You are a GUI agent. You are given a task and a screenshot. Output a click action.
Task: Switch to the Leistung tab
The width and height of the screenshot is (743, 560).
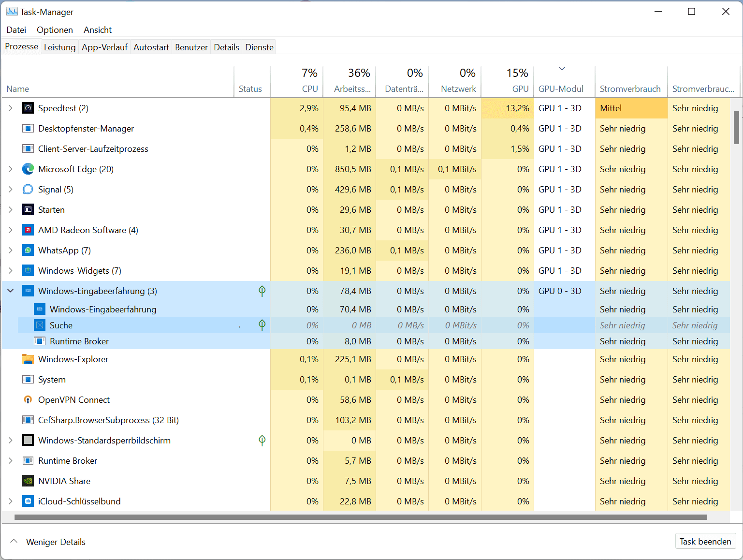pyautogui.click(x=60, y=47)
